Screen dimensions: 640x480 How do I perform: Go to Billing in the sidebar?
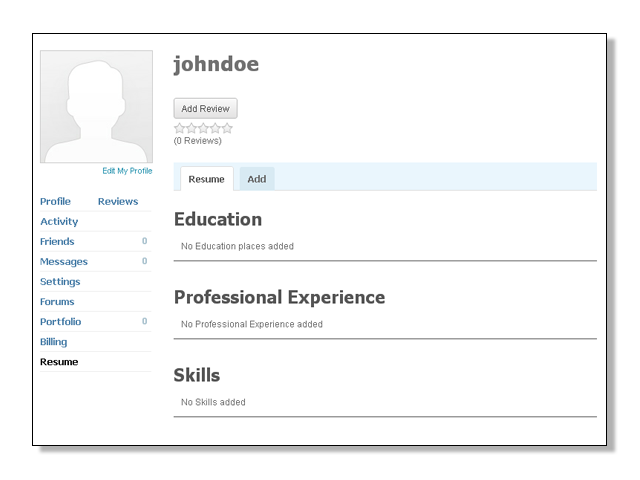53,341
